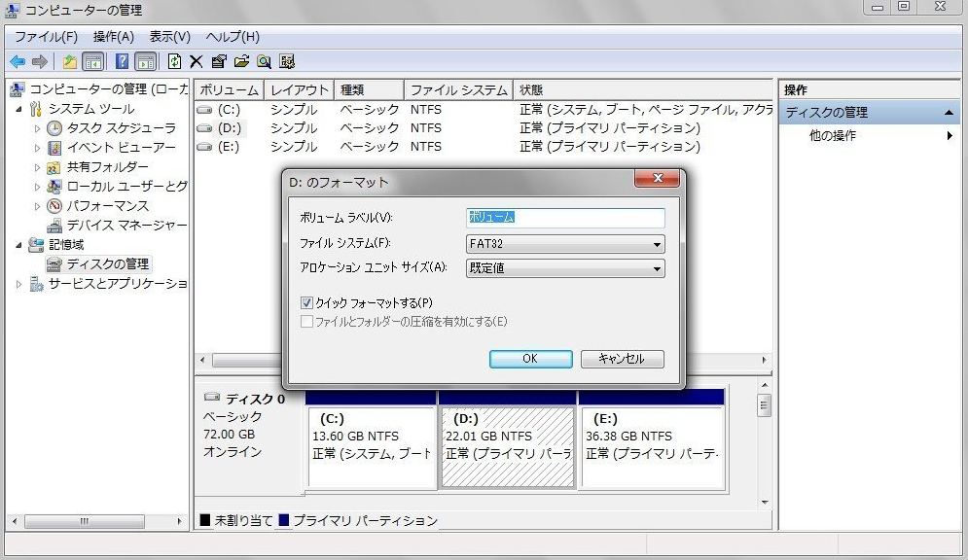Screen dimensions: 968x560
Task: Click the ディスク 0 disk icon
Action: pyautogui.click(x=212, y=397)
